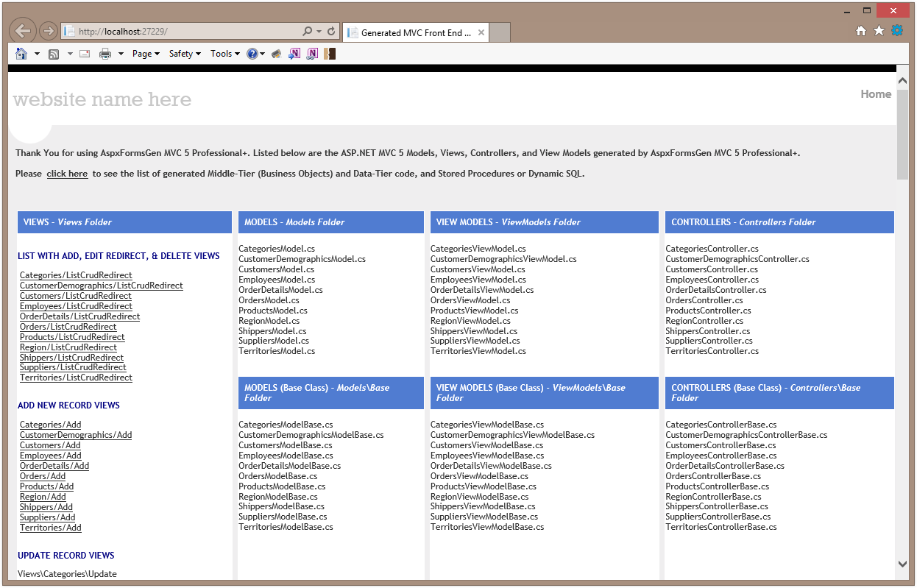Expand the arrow beside the Help icon

coord(262,54)
